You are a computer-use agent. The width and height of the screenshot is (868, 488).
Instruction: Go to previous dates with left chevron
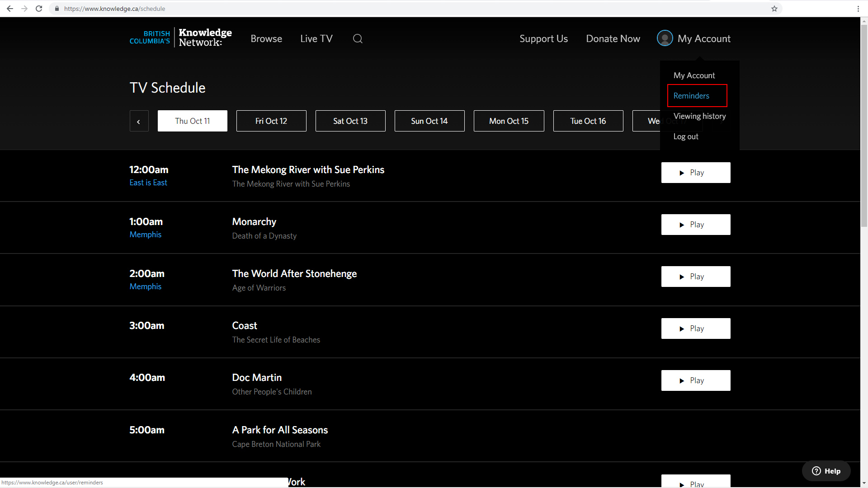139,121
